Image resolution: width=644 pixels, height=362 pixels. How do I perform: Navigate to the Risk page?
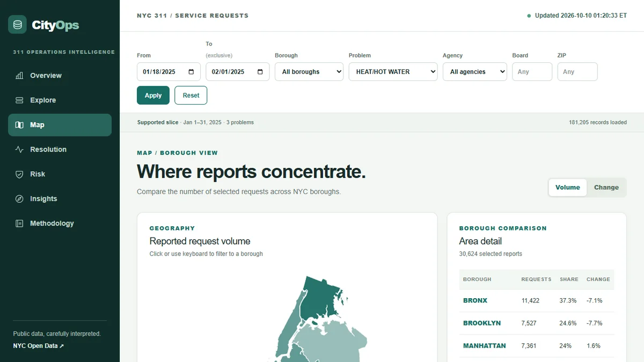pos(60,174)
